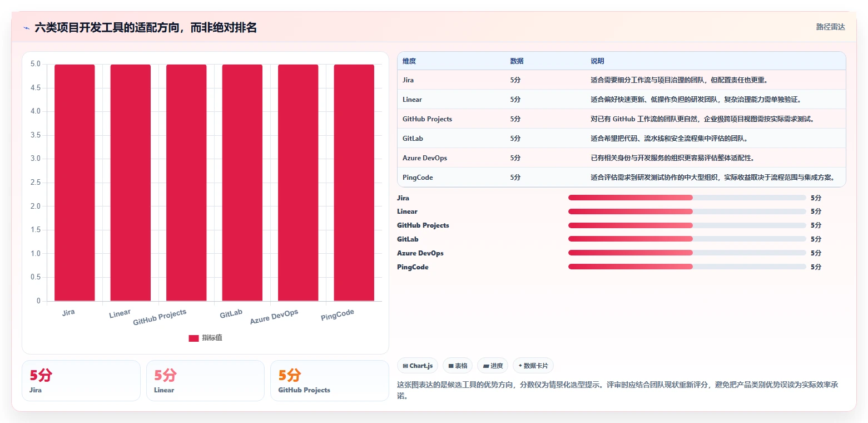This screenshot has width=868, height=423.
Task: Click the Azure DevOps bar in chart
Action: point(298,183)
